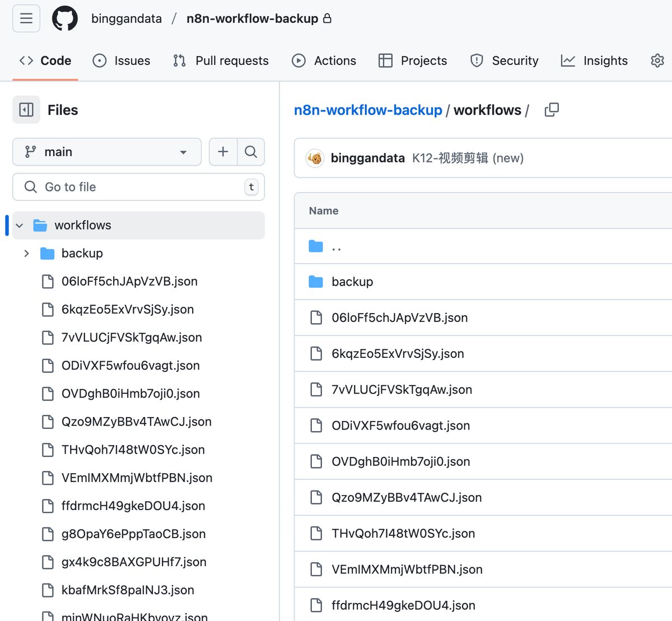Open the n8n-workflow-backup breadcrumb link
672x621 pixels.
pyautogui.click(x=367, y=110)
